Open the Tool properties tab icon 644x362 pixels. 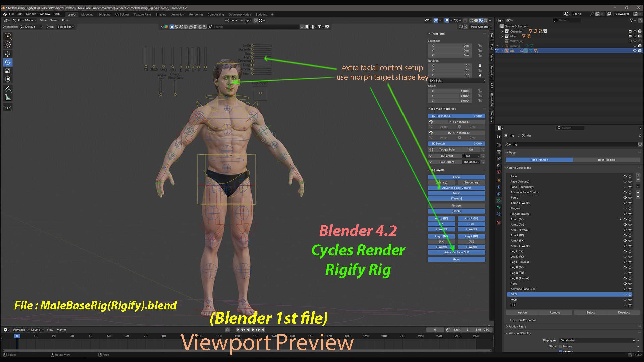[x=499, y=136]
